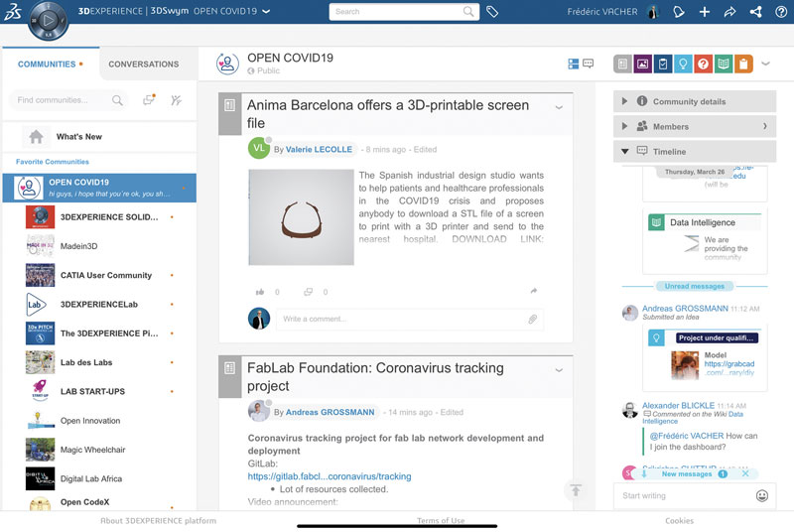Click the new community icon with orange dot
Image resolution: width=794 pixels, height=532 pixels.
[149, 99]
